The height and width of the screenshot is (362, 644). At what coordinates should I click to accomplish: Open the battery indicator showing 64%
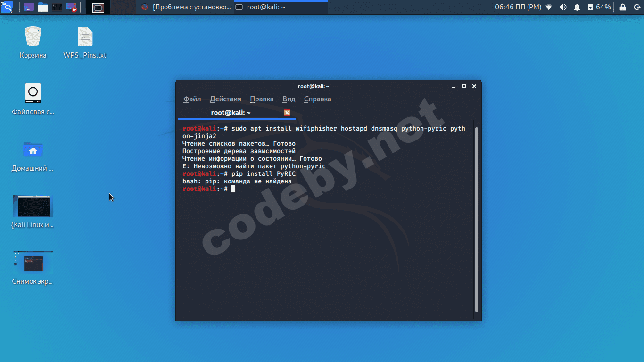[599, 7]
